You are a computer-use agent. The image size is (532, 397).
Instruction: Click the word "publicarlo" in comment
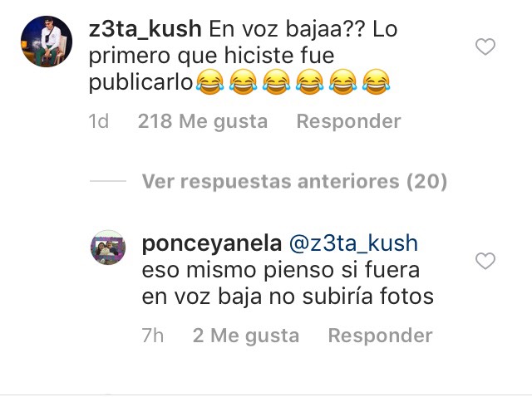(x=140, y=82)
